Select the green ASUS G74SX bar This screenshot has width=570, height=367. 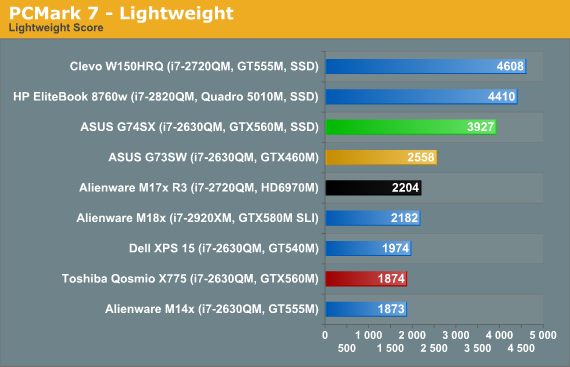point(411,127)
